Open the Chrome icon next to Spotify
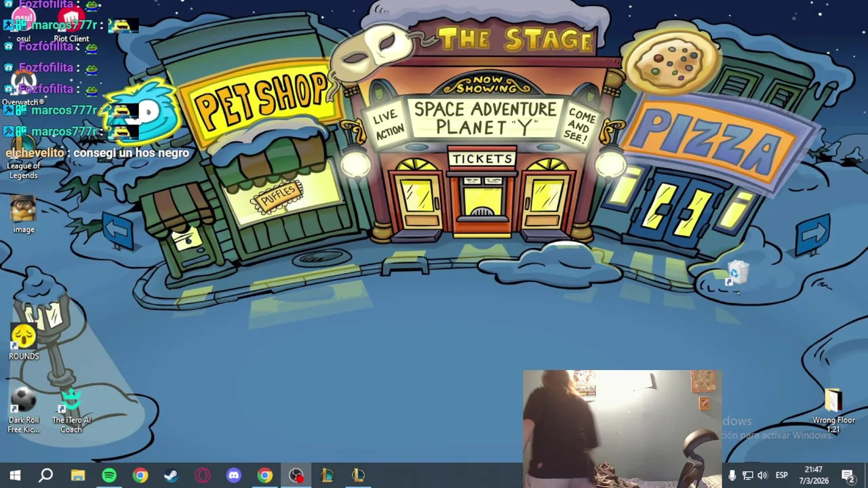Screen dimensions: 868x488 140,476
